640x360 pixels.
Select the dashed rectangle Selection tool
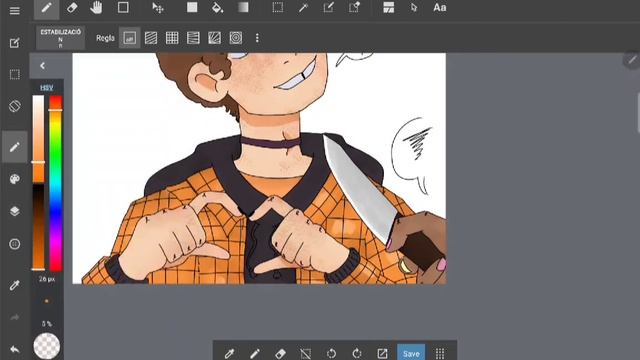click(278, 7)
